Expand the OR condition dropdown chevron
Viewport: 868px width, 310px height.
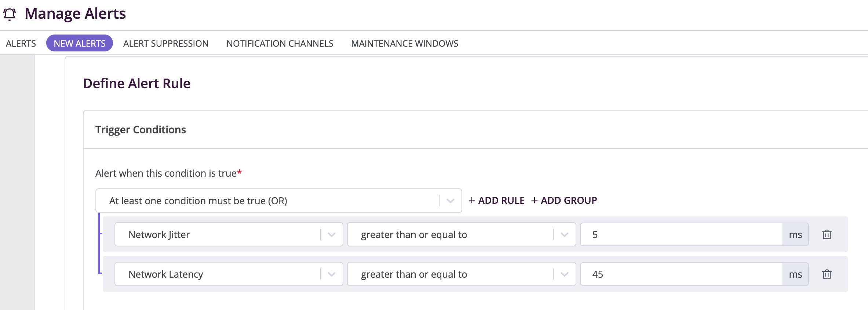click(451, 201)
